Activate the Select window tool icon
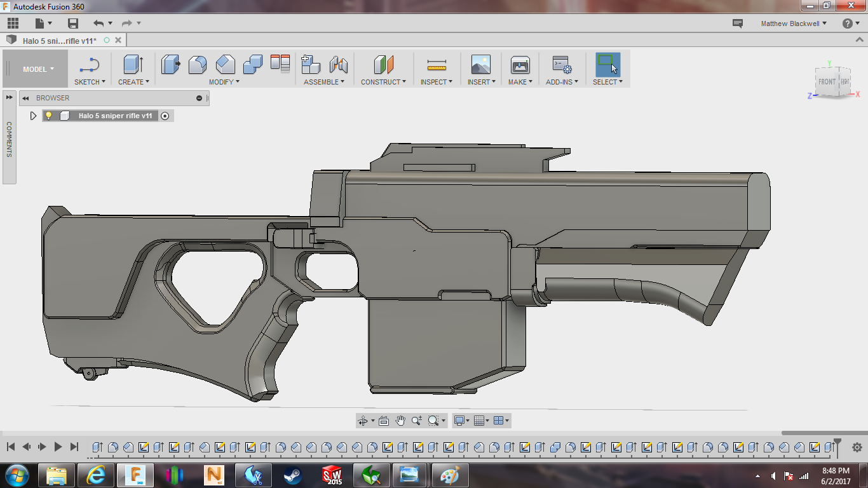The image size is (868, 488). pos(607,65)
